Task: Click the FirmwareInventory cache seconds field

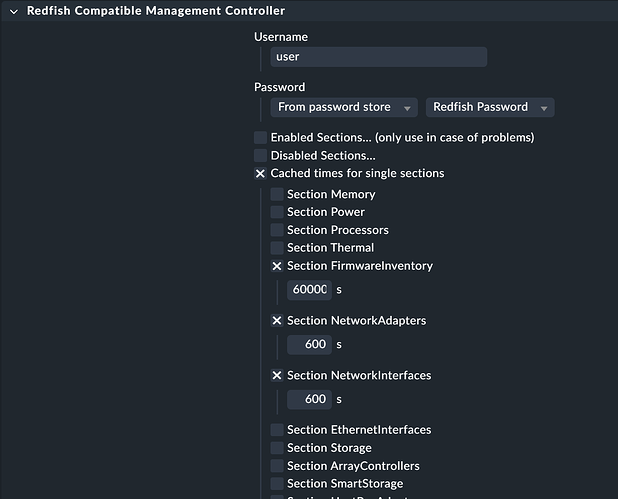Action: (309, 290)
